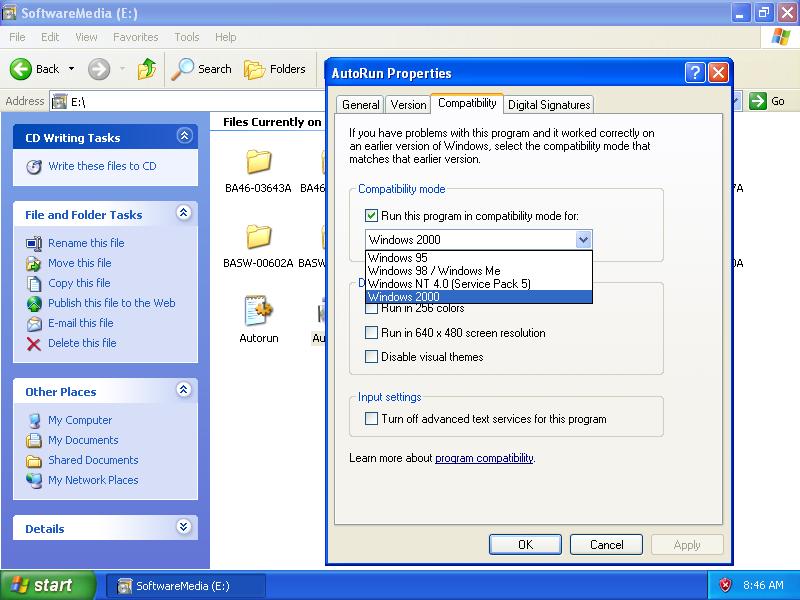This screenshot has height=600, width=800.
Task: Go back using the green Back arrow
Action: (x=21, y=69)
